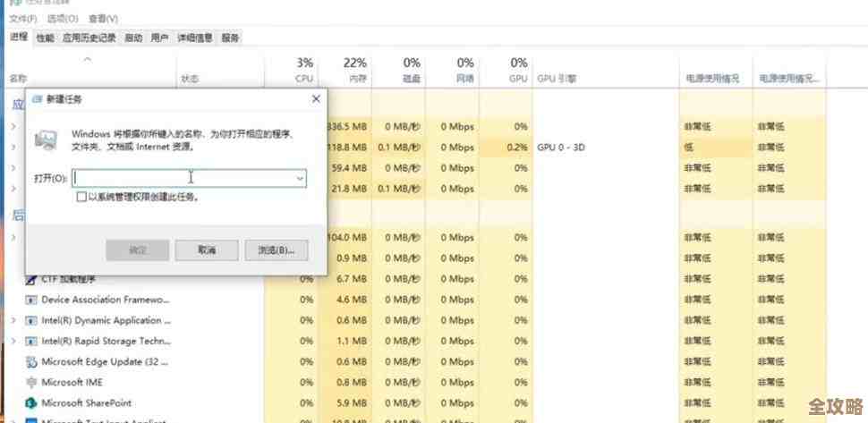Click the 新建任务 dialog title icon
The width and height of the screenshot is (868, 423).
37,99
